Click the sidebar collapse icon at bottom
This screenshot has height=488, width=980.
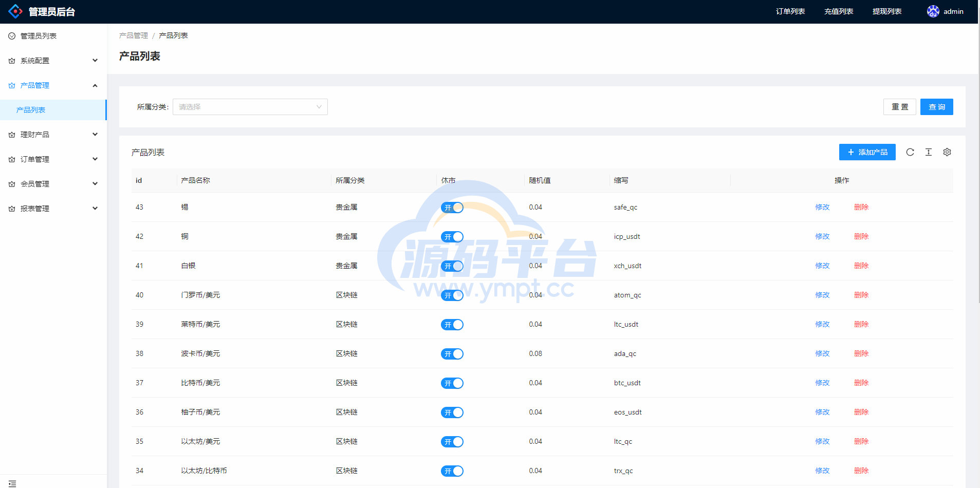point(12,483)
